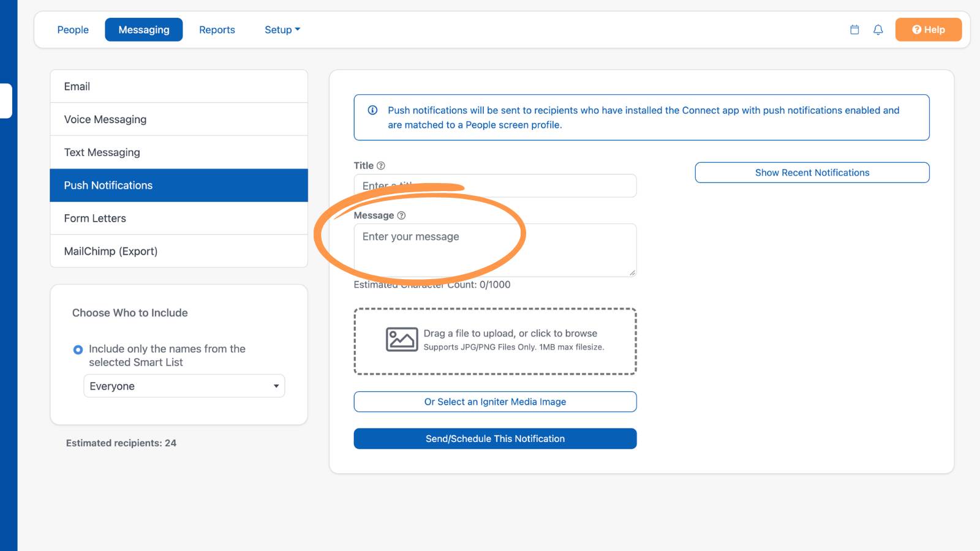
Task: Open Form Letters section
Action: [179, 219]
